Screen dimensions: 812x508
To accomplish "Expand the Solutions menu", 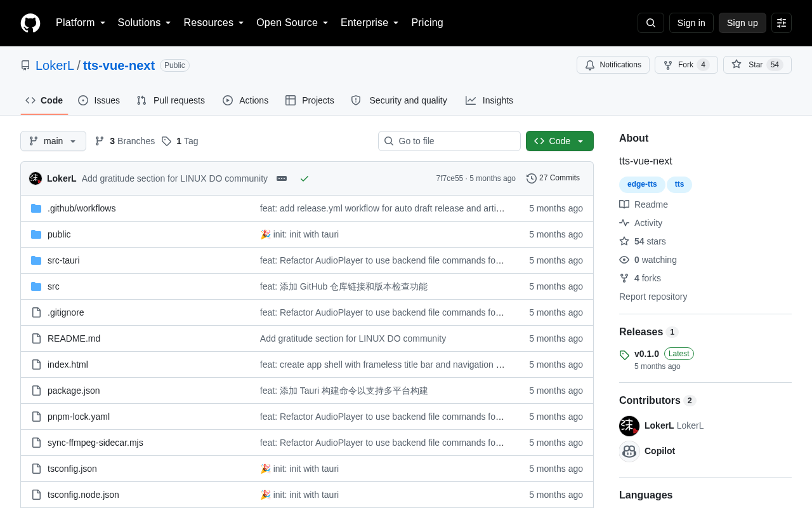I will point(144,23).
